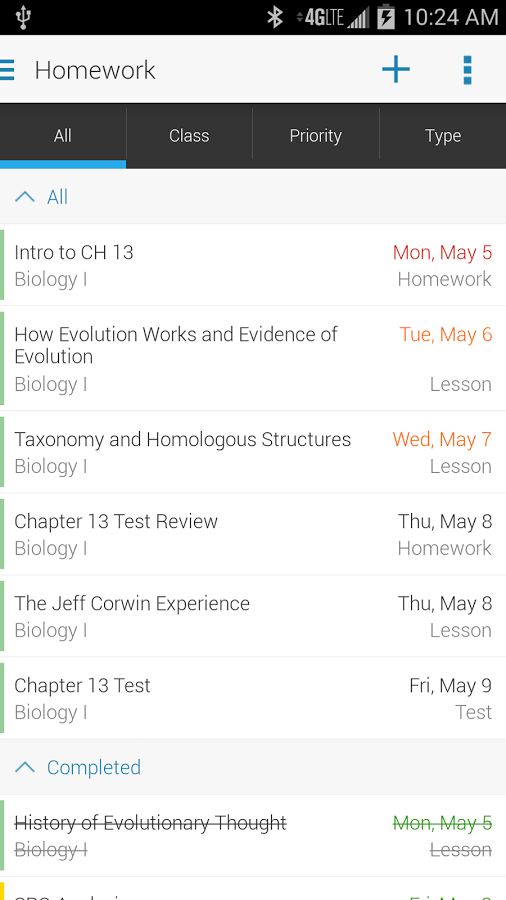Select the All tab
The height and width of the screenshot is (900, 506).
(63, 135)
